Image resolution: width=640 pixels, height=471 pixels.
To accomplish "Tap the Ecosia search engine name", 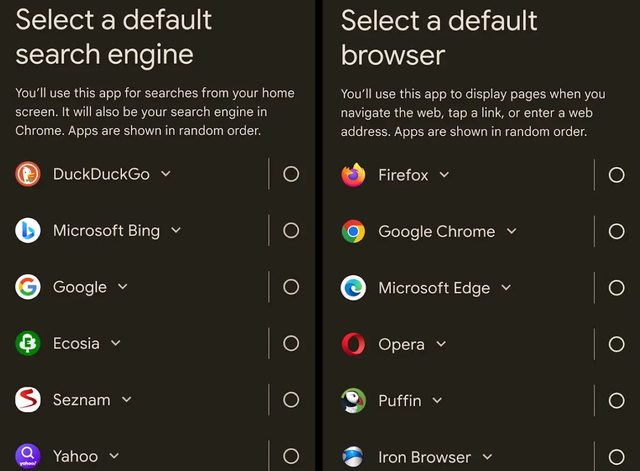I will (76, 343).
